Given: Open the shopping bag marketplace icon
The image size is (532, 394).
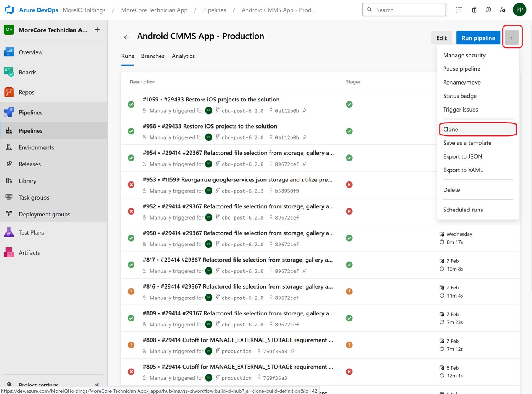Looking at the screenshot, I should [x=474, y=10].
